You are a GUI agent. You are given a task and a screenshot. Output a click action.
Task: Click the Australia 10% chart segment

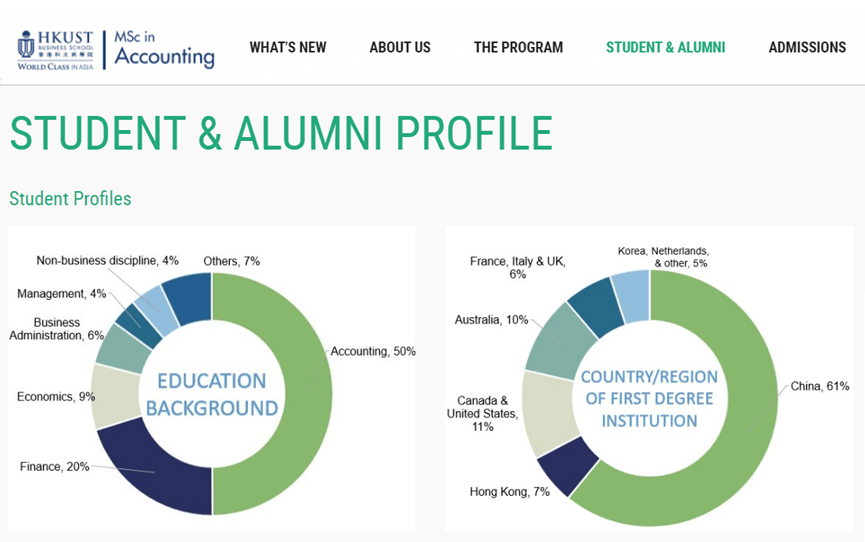coord(560,343)
